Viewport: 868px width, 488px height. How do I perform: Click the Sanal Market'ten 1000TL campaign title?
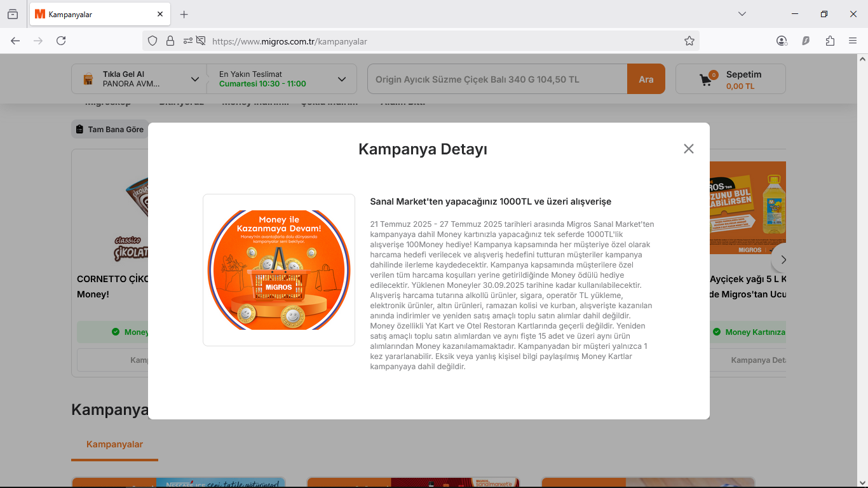491,201
